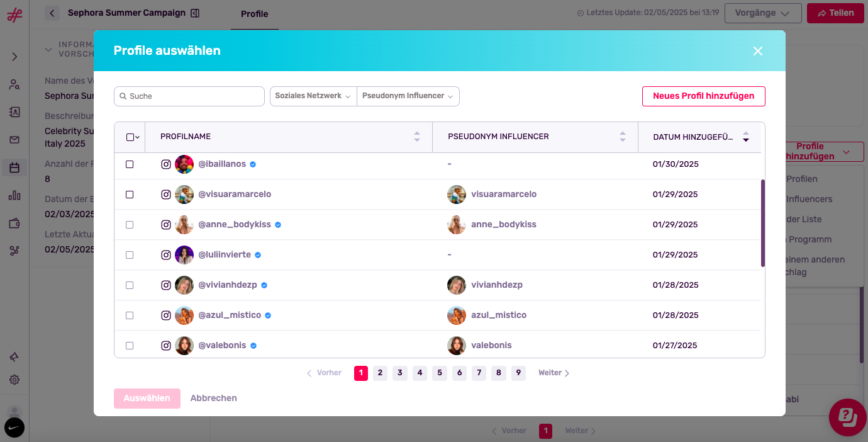Go to page 9

coord(518,373)
